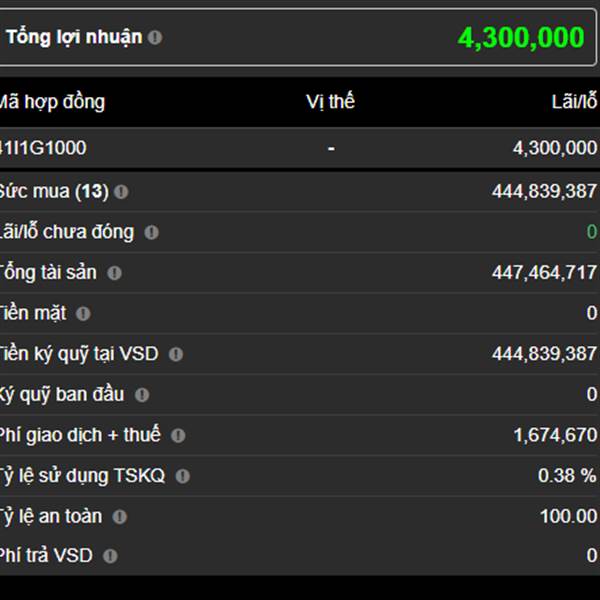Image resolution: width=600 pixels, height=600 pixels.
Task: Click the Mã hợp đồng column header
Action: click(x=52, y=102)
